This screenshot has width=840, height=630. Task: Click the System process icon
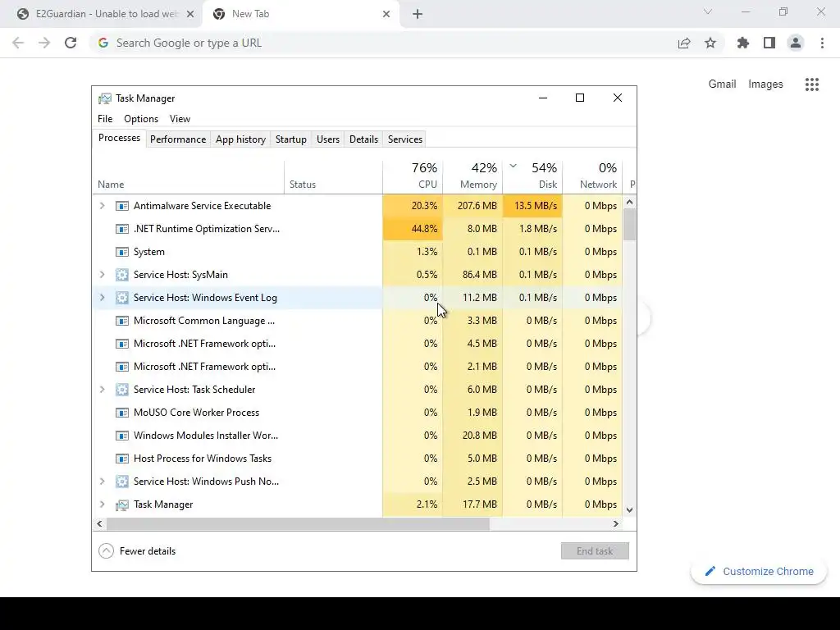click(x=122, y=252)
